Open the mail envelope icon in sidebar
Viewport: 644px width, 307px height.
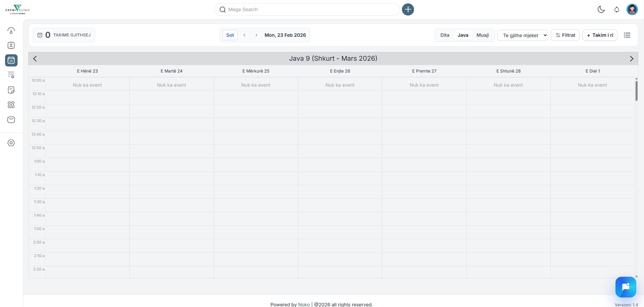pos(11,120)
